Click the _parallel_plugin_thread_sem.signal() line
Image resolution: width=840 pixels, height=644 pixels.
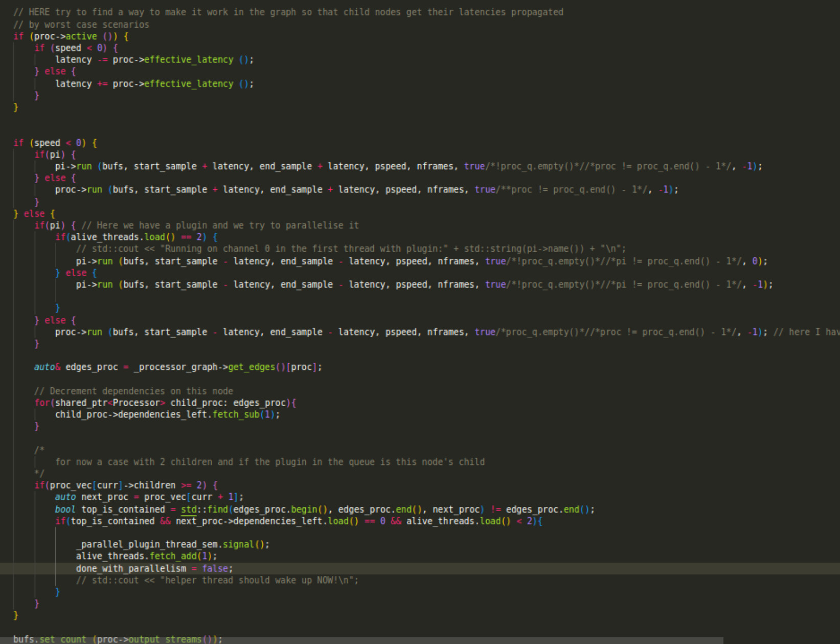172,545
